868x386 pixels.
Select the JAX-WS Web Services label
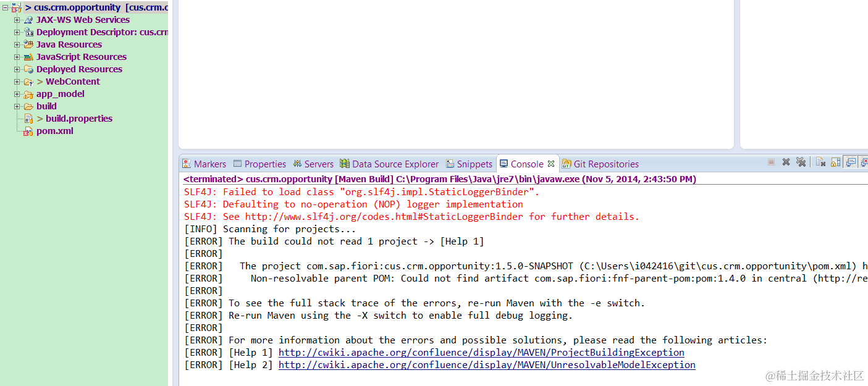click(x=83, y=20)
